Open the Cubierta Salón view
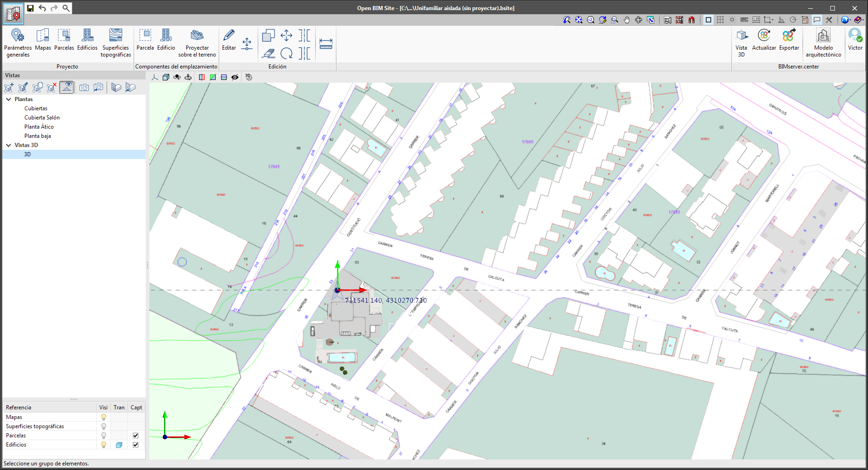868x470 pixels. pyautogui.click(x=42, y=118)
